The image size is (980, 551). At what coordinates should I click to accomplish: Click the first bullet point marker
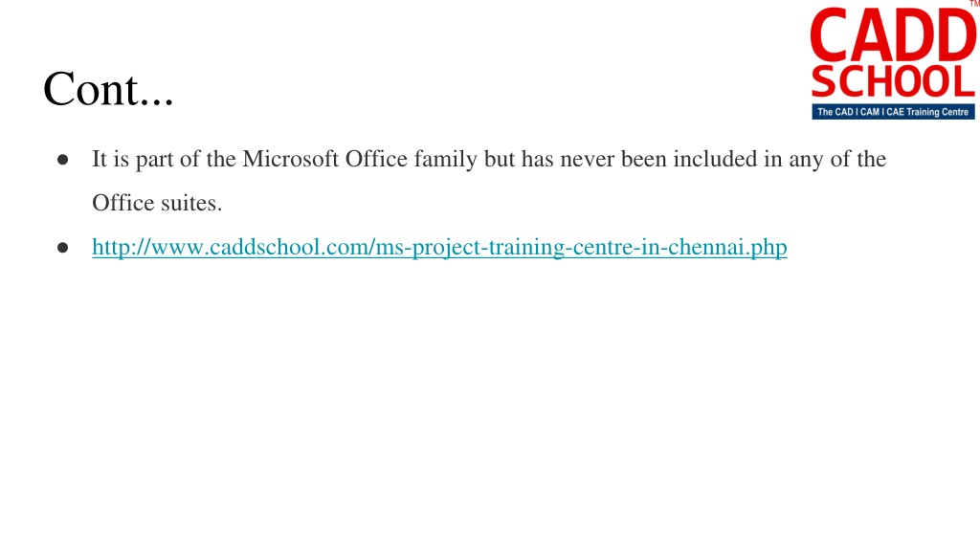pyautogui.click(x=62, y=160)
